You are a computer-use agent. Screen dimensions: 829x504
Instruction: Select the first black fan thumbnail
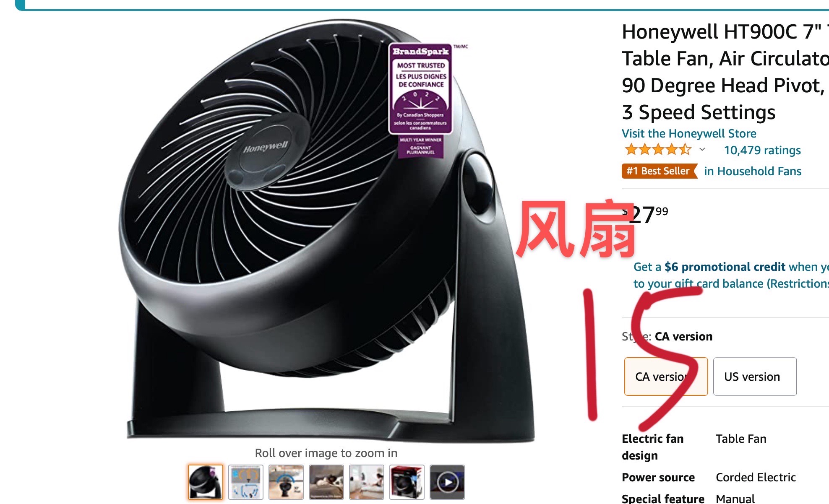tap(206, 482)
